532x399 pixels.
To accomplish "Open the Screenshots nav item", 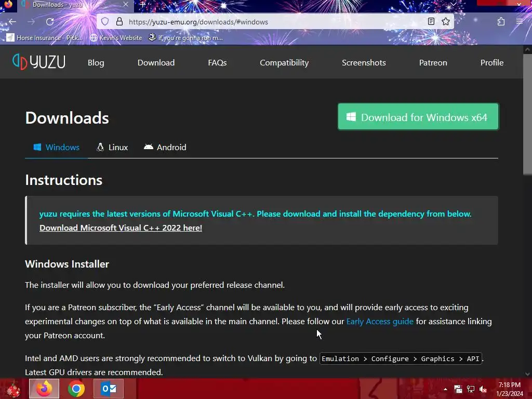I will click(x=364, y=62).
